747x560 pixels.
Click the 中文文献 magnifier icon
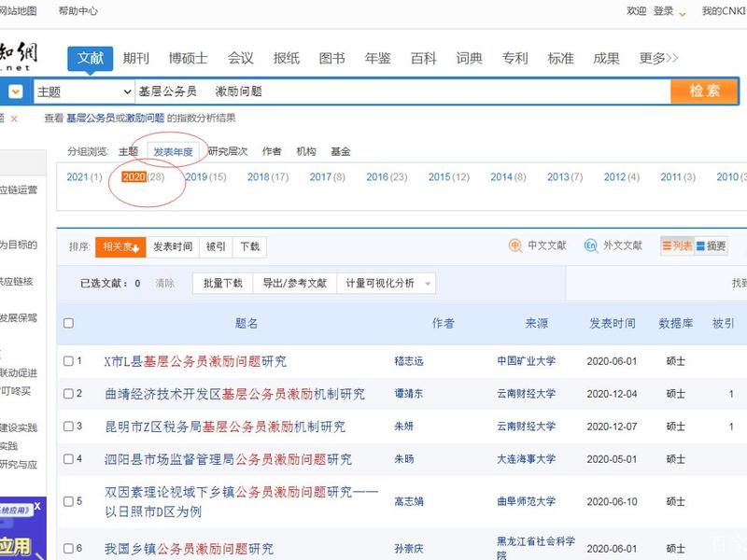[x=515, y=245]
